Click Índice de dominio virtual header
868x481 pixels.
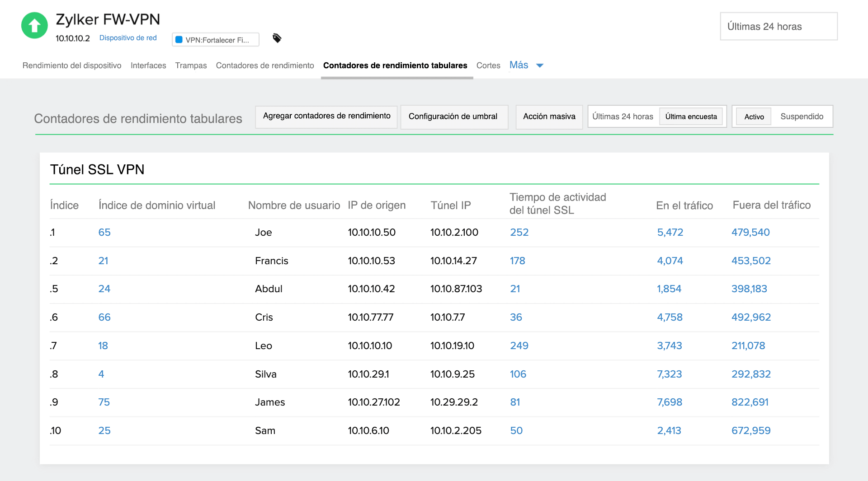pyautogui.click(x=157, y=205)
